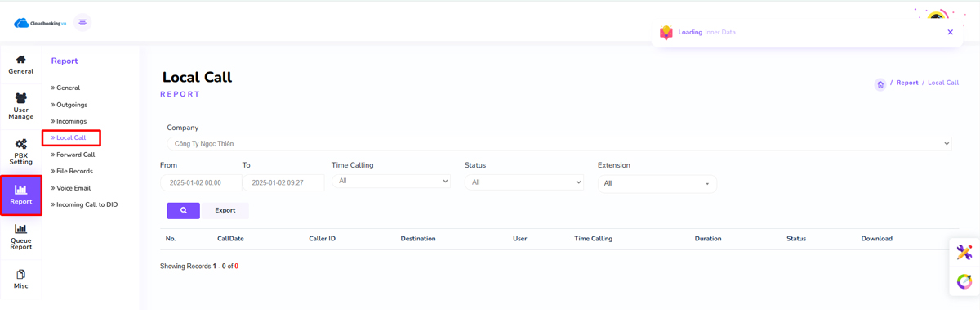Click the purple search magnifier button
The width and height of the screenshot is (980, 310).
point(183,210)
